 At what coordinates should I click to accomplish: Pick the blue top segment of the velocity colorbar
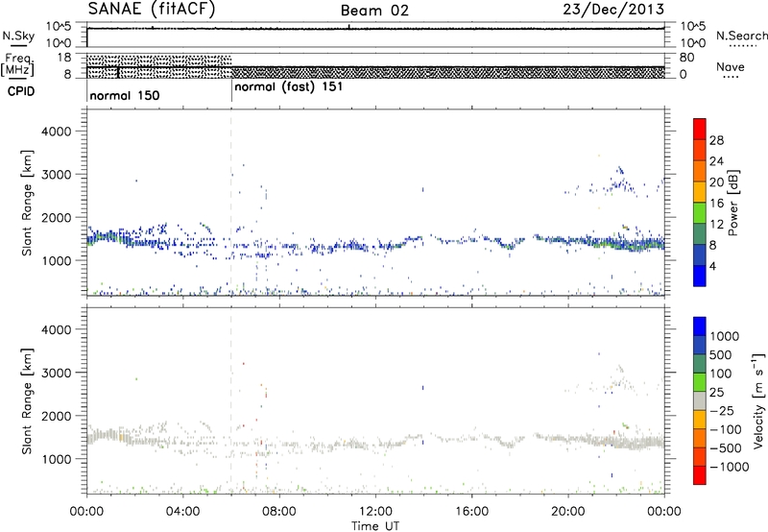click(700, 326)
